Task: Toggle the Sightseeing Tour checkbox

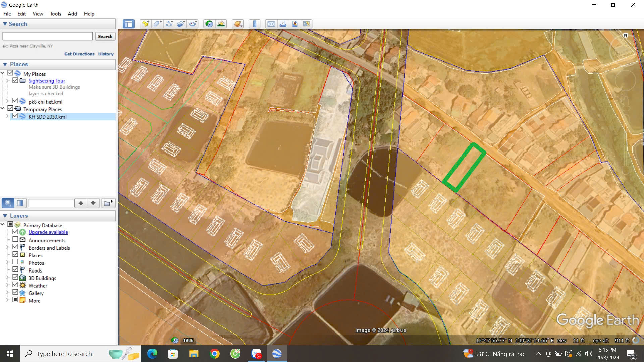Action: point(15,80)
